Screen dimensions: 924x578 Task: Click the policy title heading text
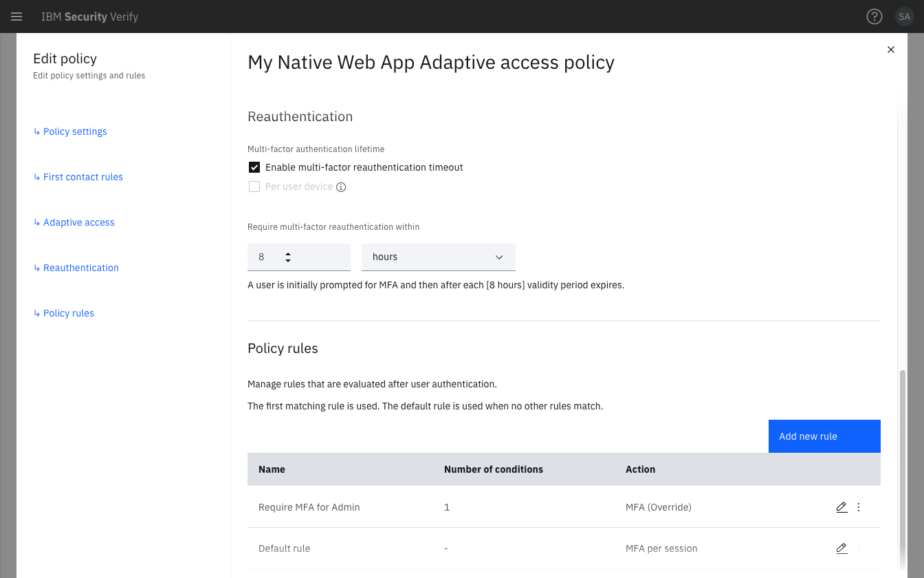click(431, 62)
